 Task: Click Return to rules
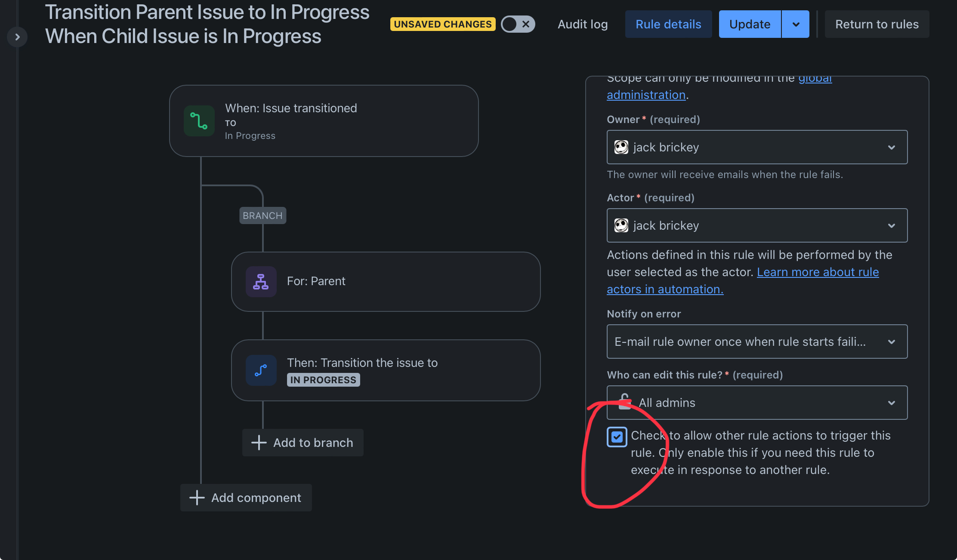click(x=877, y=24)
